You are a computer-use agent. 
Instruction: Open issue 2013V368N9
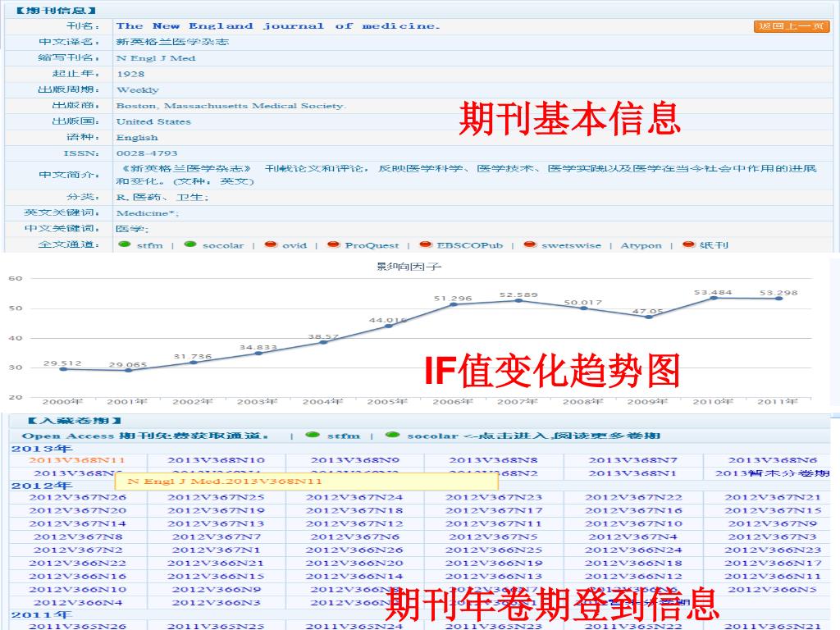click(x=354, y=460)
